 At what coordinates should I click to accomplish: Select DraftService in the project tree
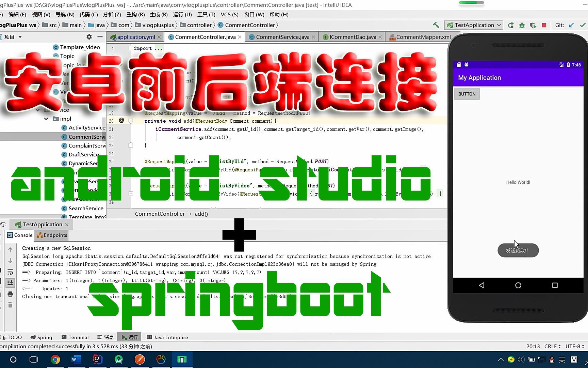[80, 155]
